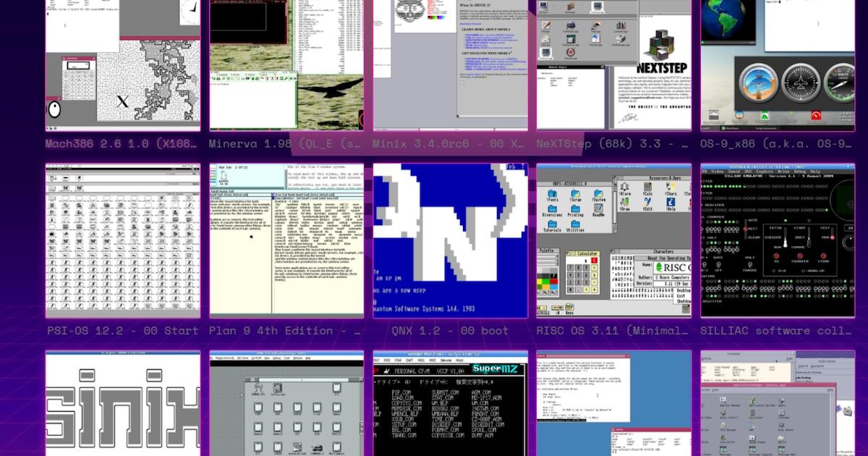The image size is (868, 456).
Task: Open the NeXTStep 3.3 screenshot thumbnail
Action: click(x=614, y=65)
